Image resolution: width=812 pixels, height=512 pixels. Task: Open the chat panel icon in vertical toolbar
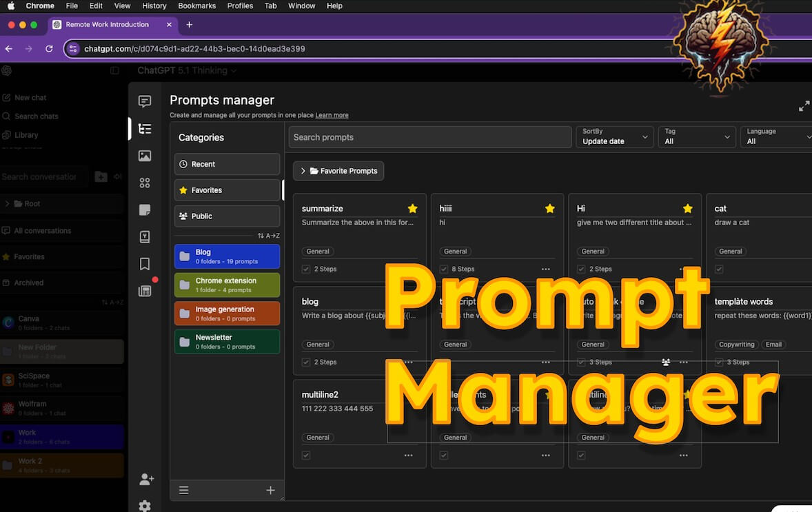pos(145,101)
